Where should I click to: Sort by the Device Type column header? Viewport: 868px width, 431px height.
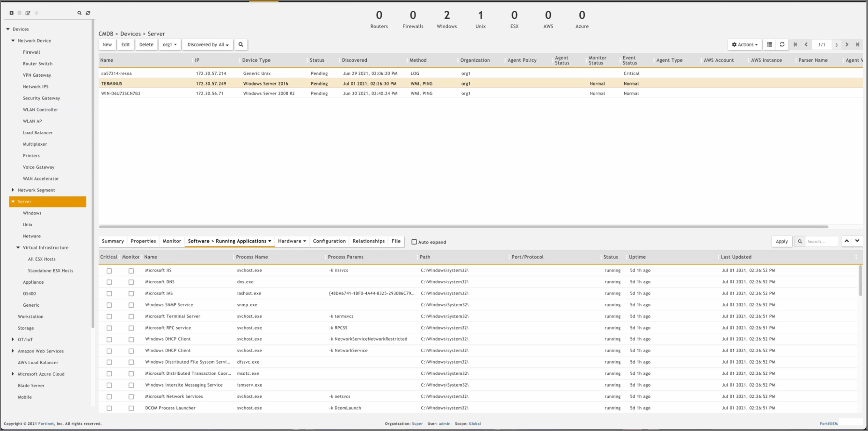click(x=256, y=60)
